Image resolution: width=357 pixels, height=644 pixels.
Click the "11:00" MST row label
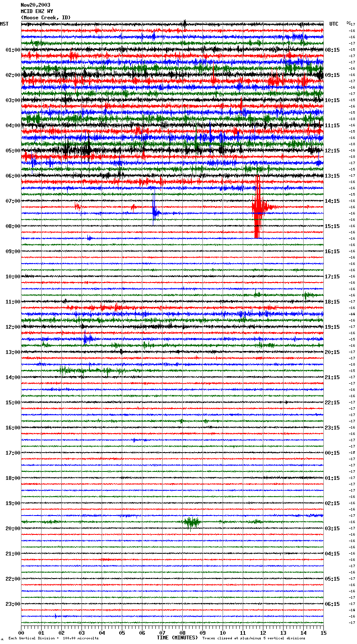click(x=13, y=302)
